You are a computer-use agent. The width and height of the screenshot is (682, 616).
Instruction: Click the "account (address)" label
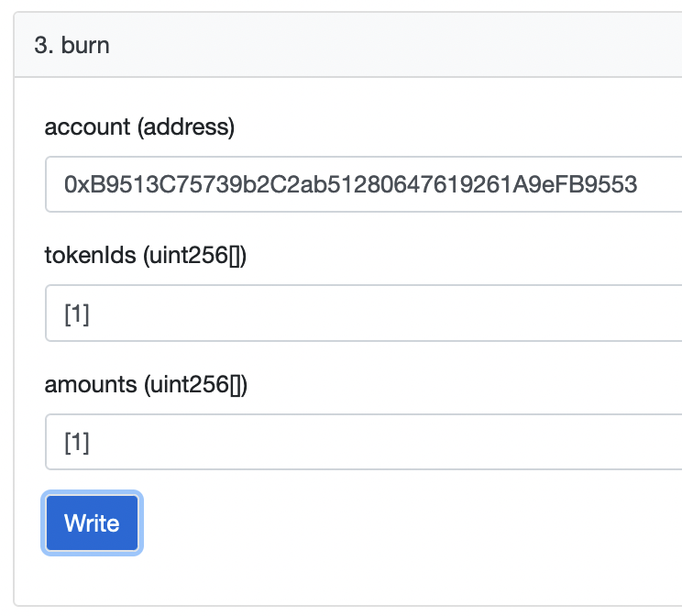[139, 127]
